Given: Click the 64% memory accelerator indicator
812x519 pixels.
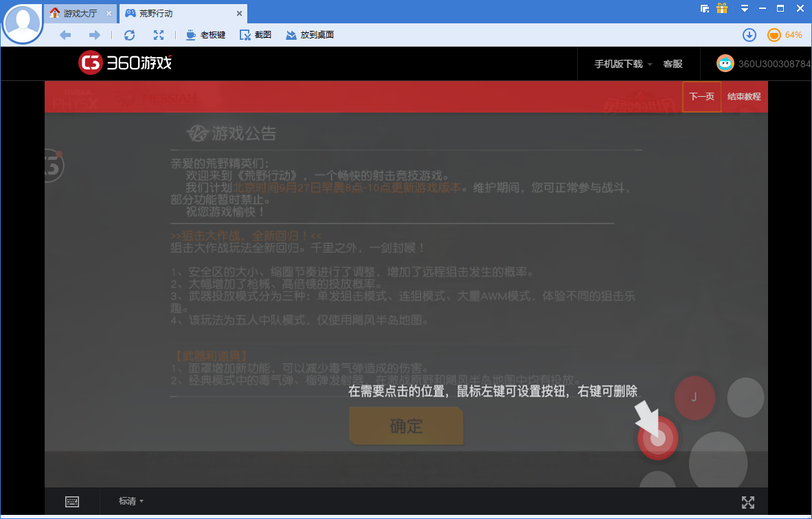Looking at the screenshot, I should click(x=785, y=35).
